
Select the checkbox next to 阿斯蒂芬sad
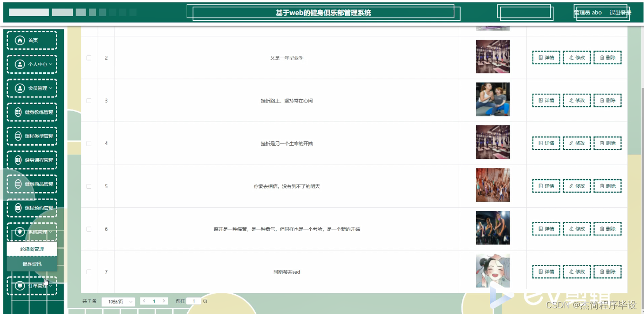tap(88, 271)
